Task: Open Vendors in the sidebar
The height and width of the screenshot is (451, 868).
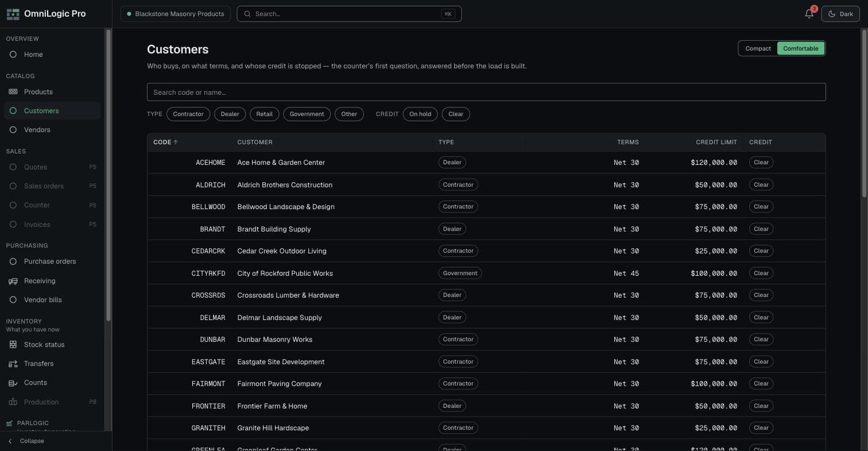Action: pyautogui.click(x=52, y=130)
